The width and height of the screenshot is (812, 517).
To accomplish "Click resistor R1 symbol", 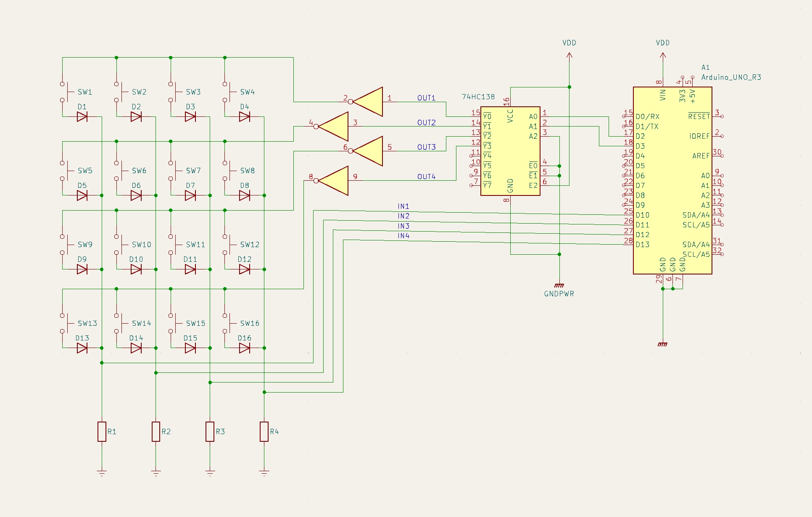I will pyautogui.click(x=102, y=432).
